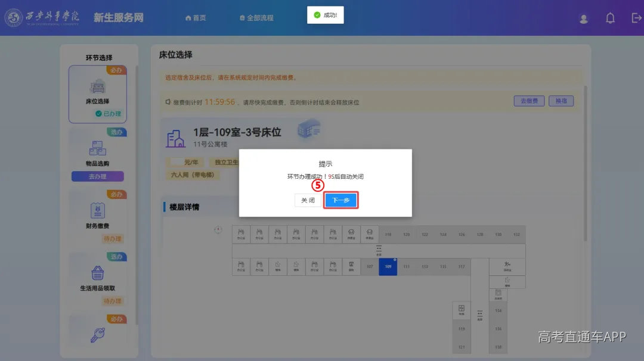Select room 117 on floor plan
644x361 pixels.
pos(461,267)
